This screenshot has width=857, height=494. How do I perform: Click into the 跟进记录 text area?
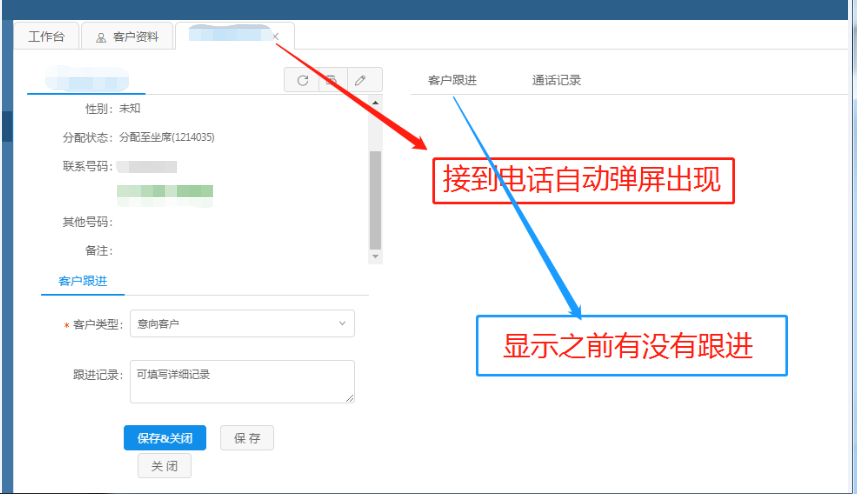coord(242,381)
